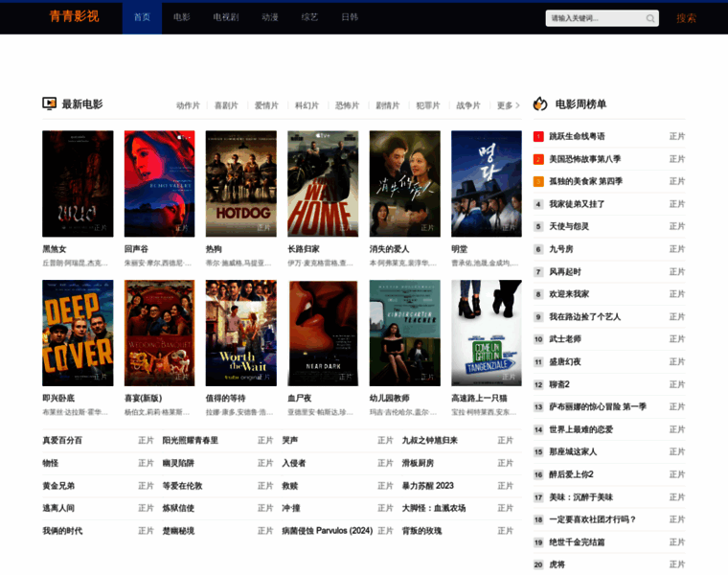Open the Deep Cover 即兴卧底 poster
728x575 pixels.
click(x=78, y=333)
